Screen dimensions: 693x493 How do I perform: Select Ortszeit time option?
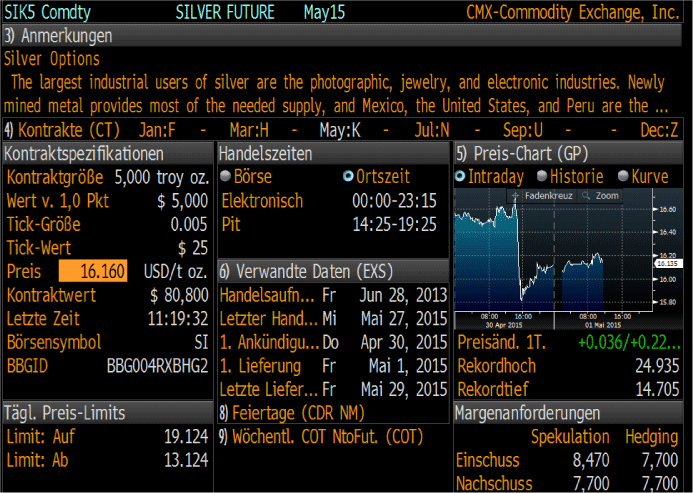pos(375,176)
